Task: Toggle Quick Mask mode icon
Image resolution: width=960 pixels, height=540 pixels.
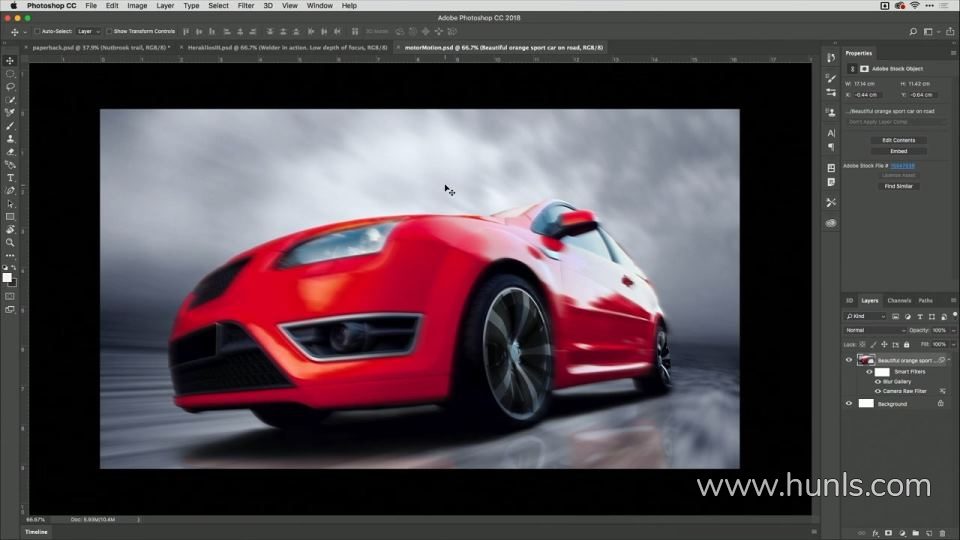Action: click(x=10, y=296)
